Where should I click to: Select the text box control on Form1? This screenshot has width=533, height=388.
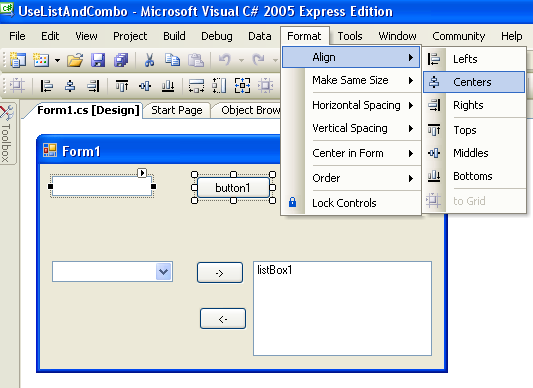pyautogui.click(x=102, y=186)
